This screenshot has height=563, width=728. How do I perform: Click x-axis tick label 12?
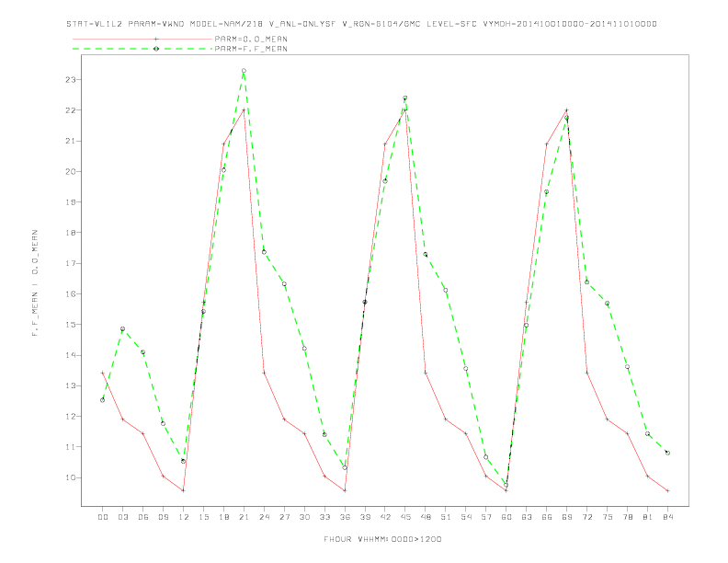pos(184,517)
